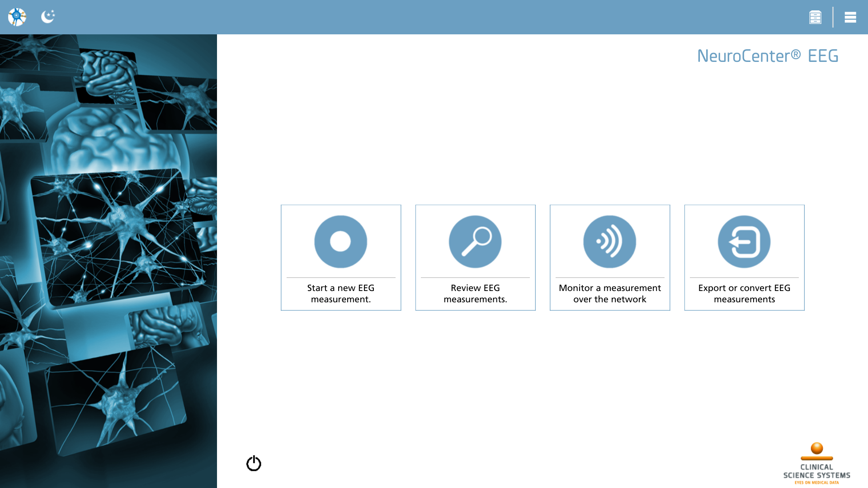The height and width of the screenshot is (488, 868).
Task: Select the network broadcast monitor icon
Action: 609,242
